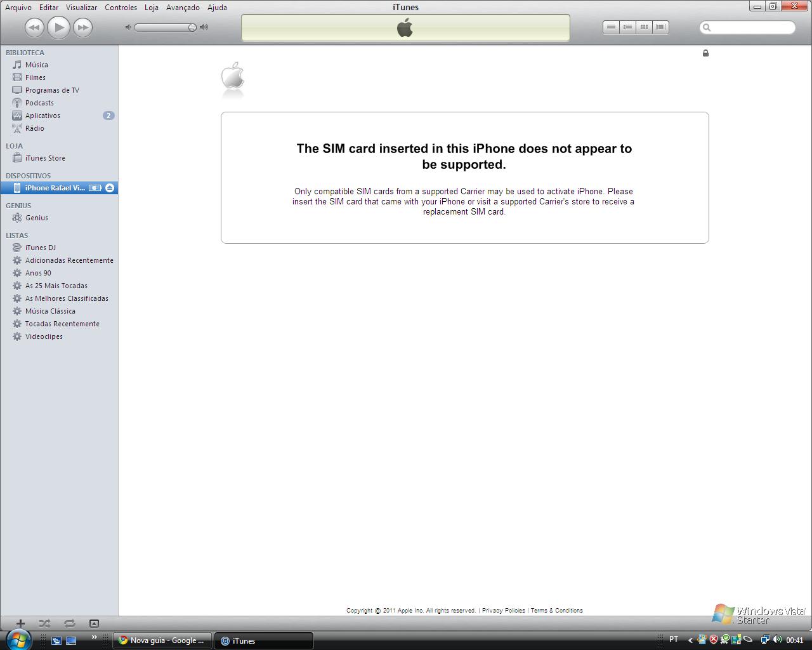Open the Loja menu

tap(152, 8)
